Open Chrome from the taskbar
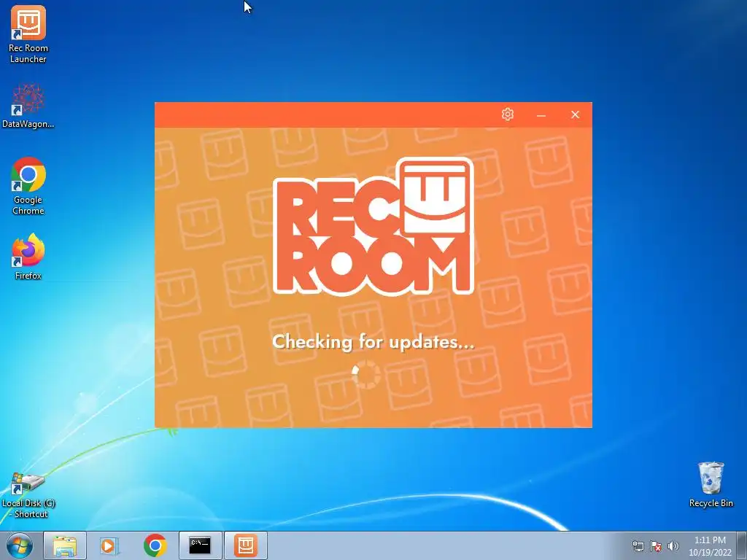The width and height of the screenshot is (747, 560). click(x=155, y=545)
